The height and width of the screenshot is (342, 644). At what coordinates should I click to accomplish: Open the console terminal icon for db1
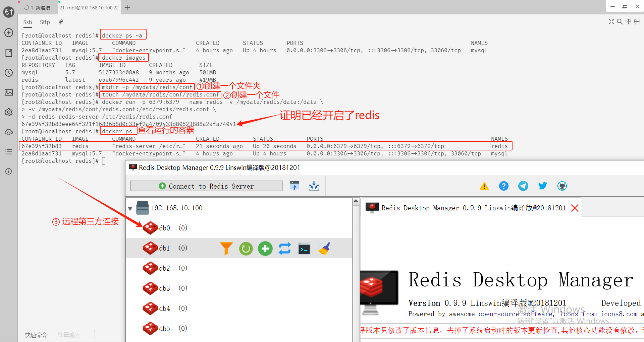coord(304,249)
